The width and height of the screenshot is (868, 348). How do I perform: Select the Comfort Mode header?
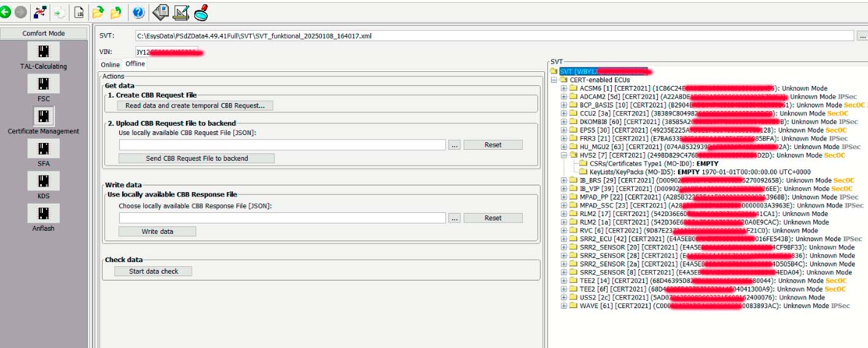(44, 33)
